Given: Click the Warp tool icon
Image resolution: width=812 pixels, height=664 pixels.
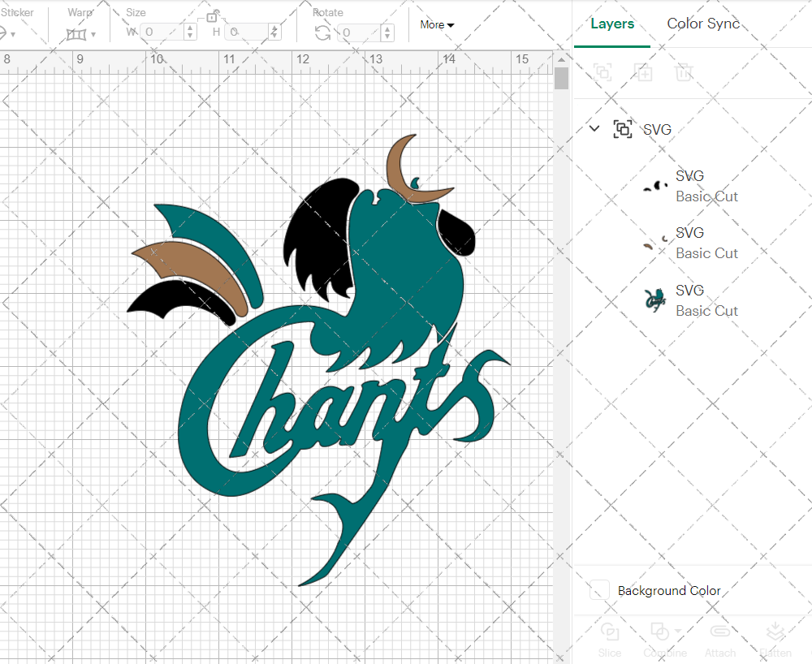Looking at the screenshot, I should (77, 34).
